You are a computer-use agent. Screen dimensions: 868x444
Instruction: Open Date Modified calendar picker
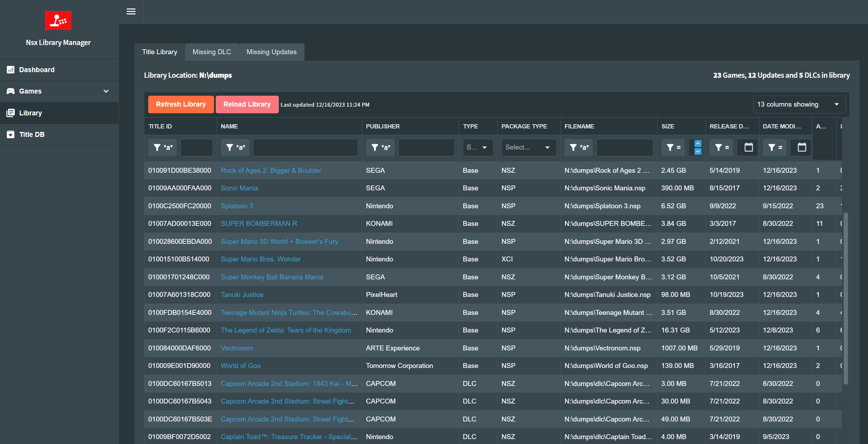click(802, 147)
